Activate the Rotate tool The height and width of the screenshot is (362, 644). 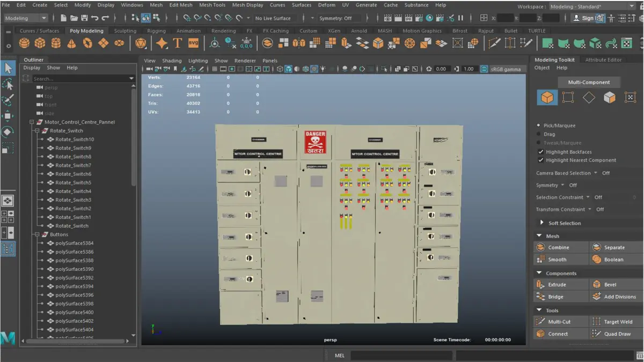pyautogui.click(x=8, y=132)
